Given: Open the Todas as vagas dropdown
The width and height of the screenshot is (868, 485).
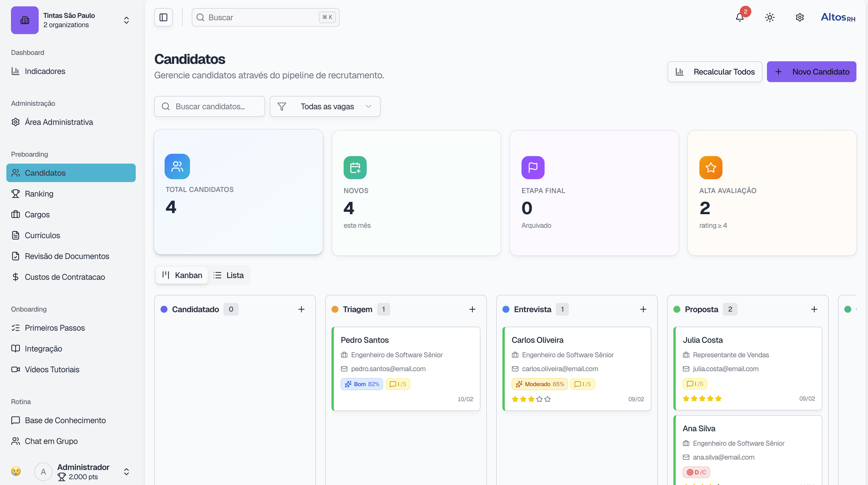Looking at the screenshot, I should [327, 106].
